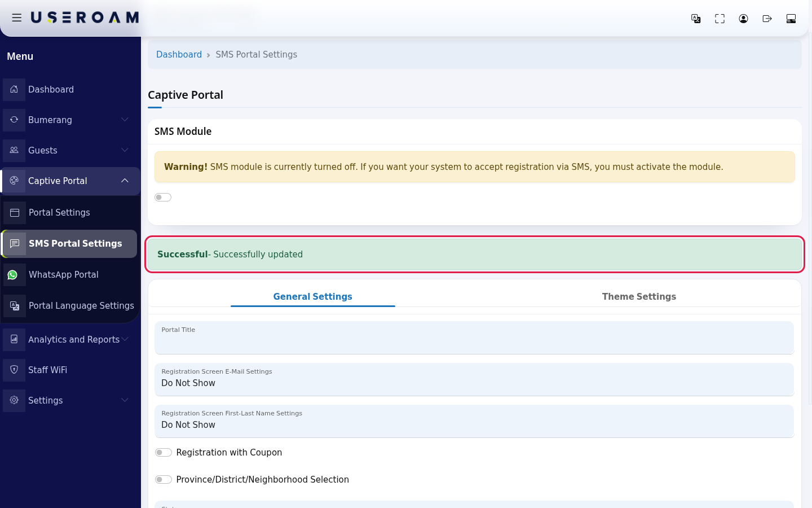The image size is (812, 508).
Task: Open Registration Screen First-Last Name Settings dropdown
Action: (x=474, y=421)
